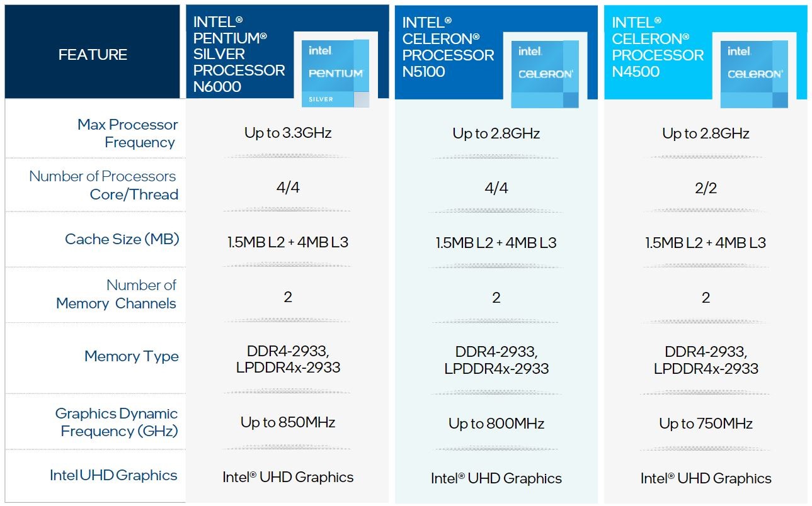Select the Max Processor Frequency row label
The width and height of the screenshot is (812, 506).
tap(128, 133)
